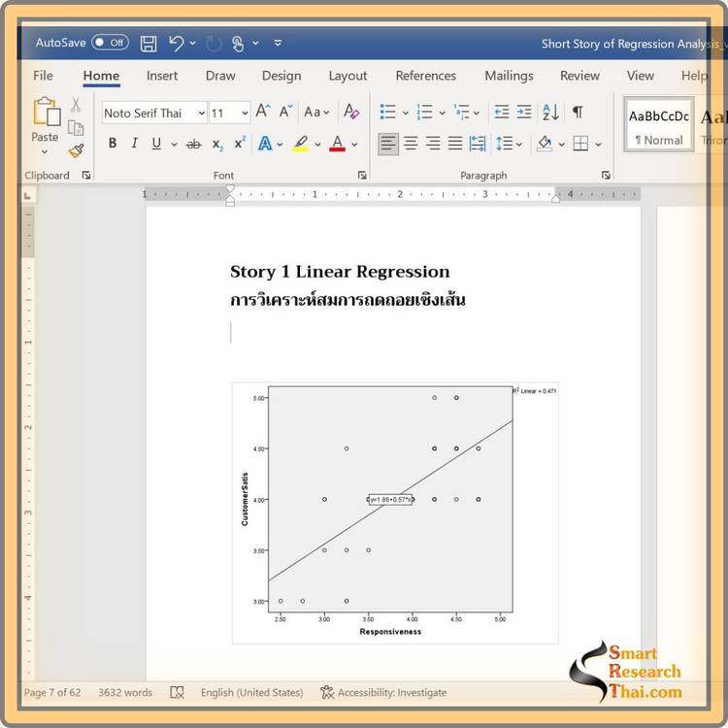Open the font name box Noto Serif Thai
Image resolution: width=728 pixels, height=728 pixels.
tap(154, 113)
